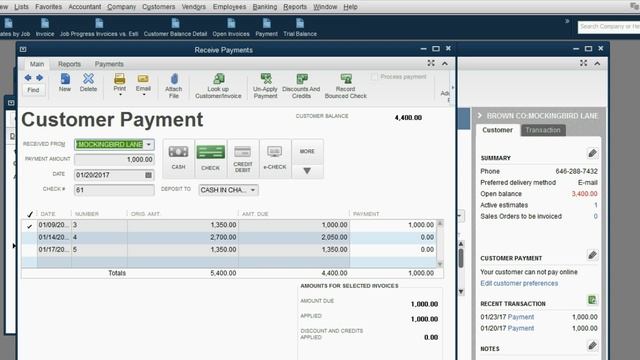Print the payment receipt
The image size is (640, 360).
click(x=120, y=82)
